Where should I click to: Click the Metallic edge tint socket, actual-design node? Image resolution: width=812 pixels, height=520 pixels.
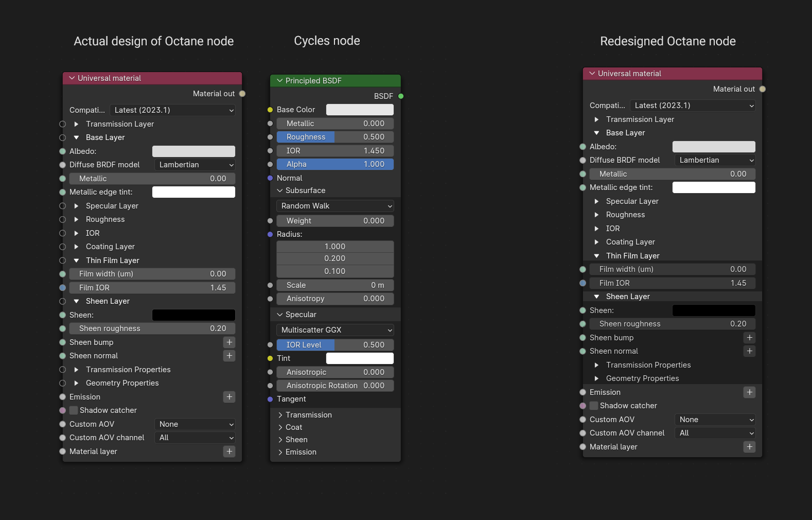(63, 192)
